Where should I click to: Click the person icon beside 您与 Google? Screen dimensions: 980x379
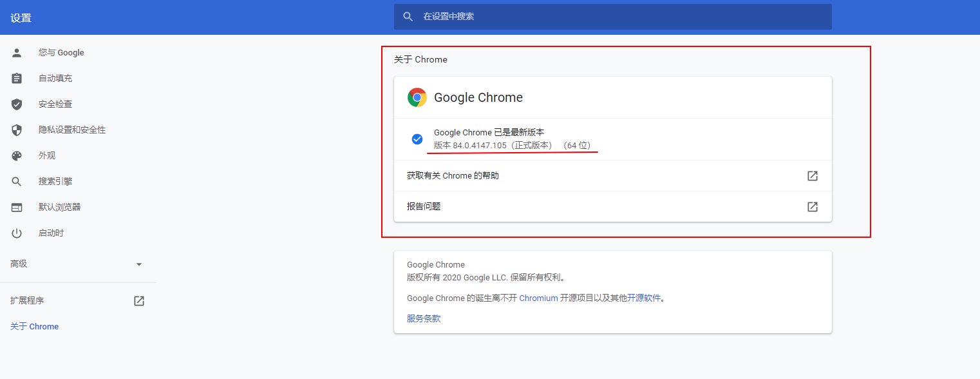pyautogui.click(x=17, y=53)
